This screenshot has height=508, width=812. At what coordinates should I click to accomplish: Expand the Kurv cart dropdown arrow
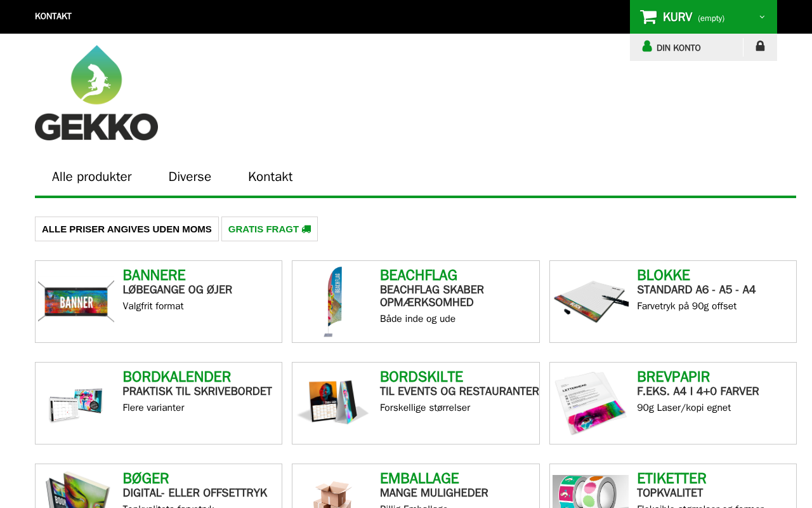click(x=762, y=17)
